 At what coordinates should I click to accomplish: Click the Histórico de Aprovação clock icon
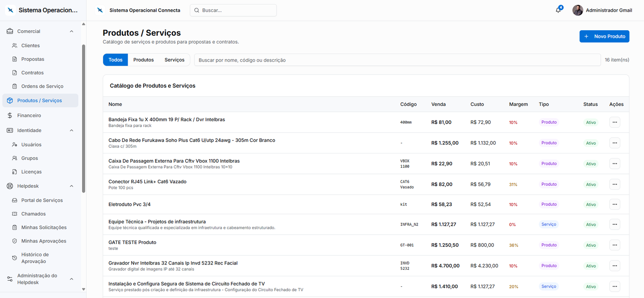tap(14, 258)
